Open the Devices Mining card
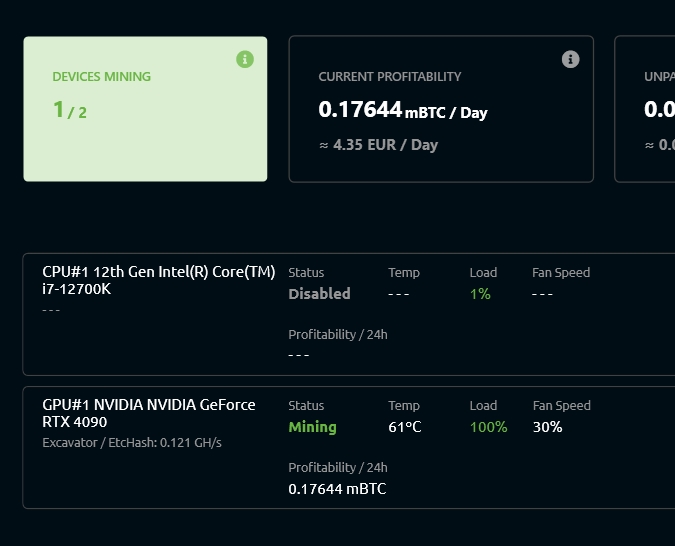675x546 pixels. (x=145, y=109)
